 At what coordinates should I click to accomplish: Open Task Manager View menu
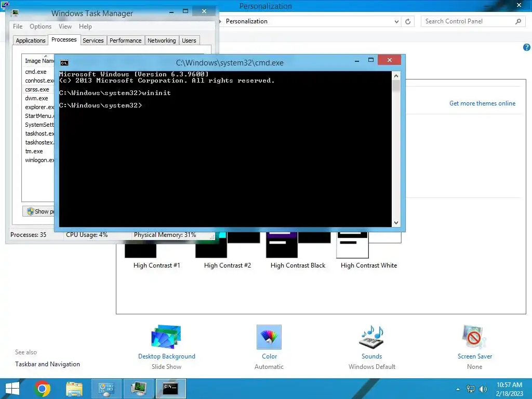[x=65, y=26]
